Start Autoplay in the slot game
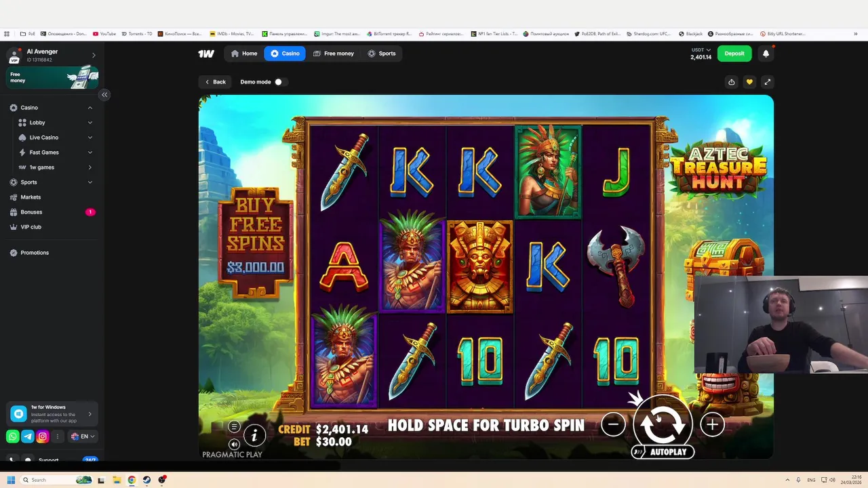This screenshot has width=868, height=488. (x=663, y=452)
